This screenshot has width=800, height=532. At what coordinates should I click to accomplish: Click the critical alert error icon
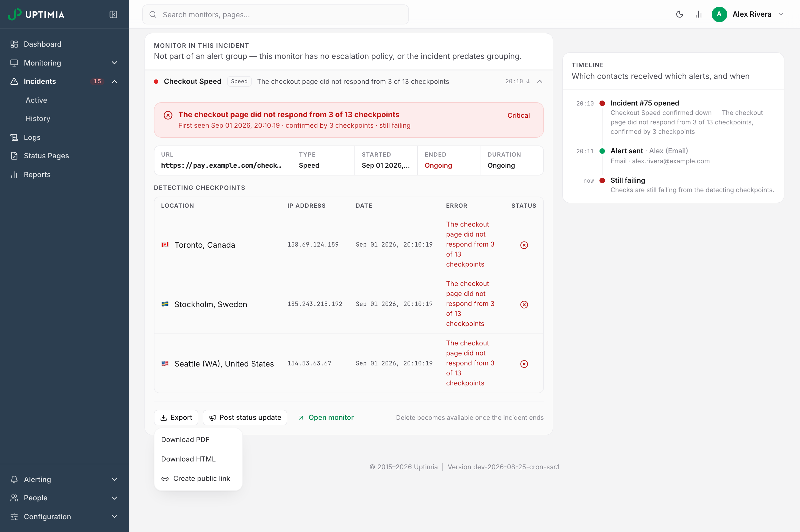(168, 115)
